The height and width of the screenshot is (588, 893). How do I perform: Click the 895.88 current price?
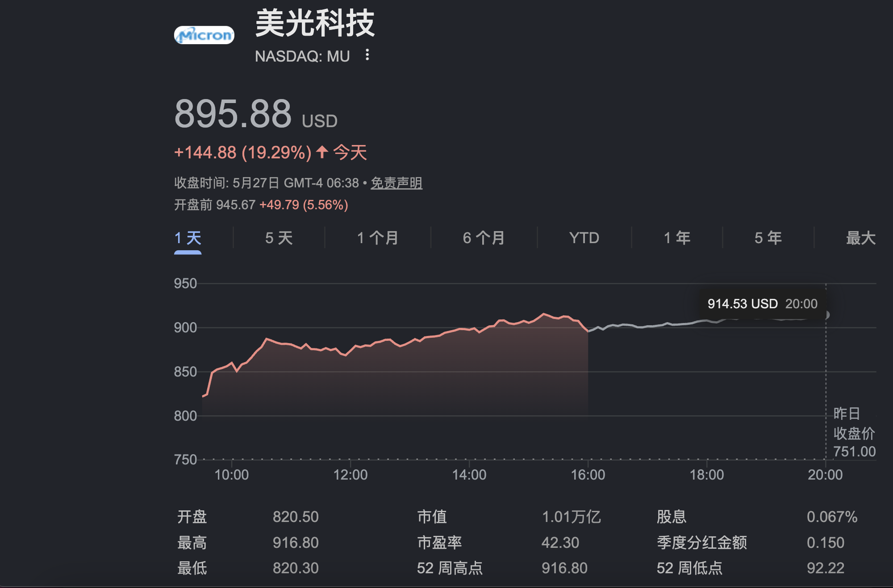pyautogui.click(x=233, y=114)
